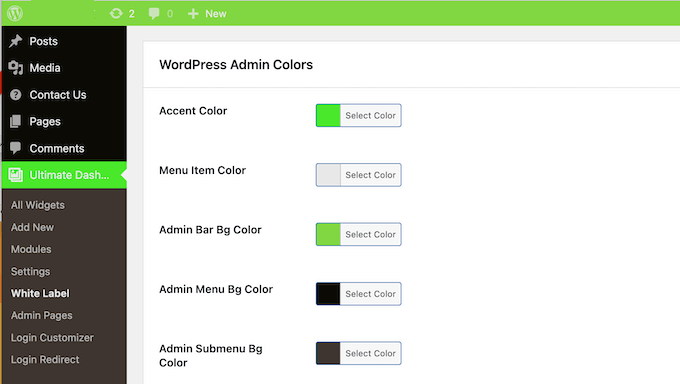
Task: Click the Admin Menu Bg Color label
Action: tap(216, 289)
